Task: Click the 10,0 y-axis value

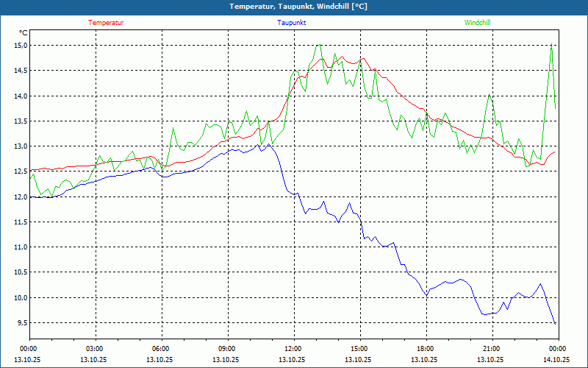Action: (x=21, y=298)
